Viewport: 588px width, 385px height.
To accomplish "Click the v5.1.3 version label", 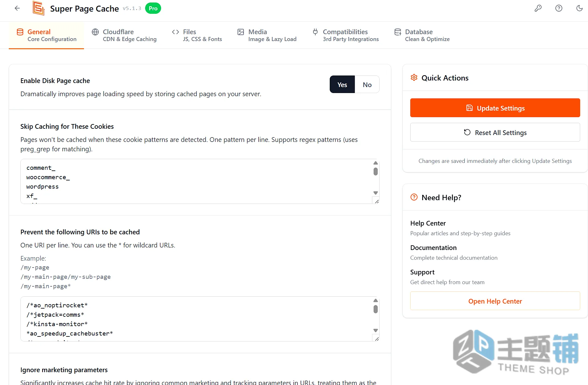I will point(132,8).
